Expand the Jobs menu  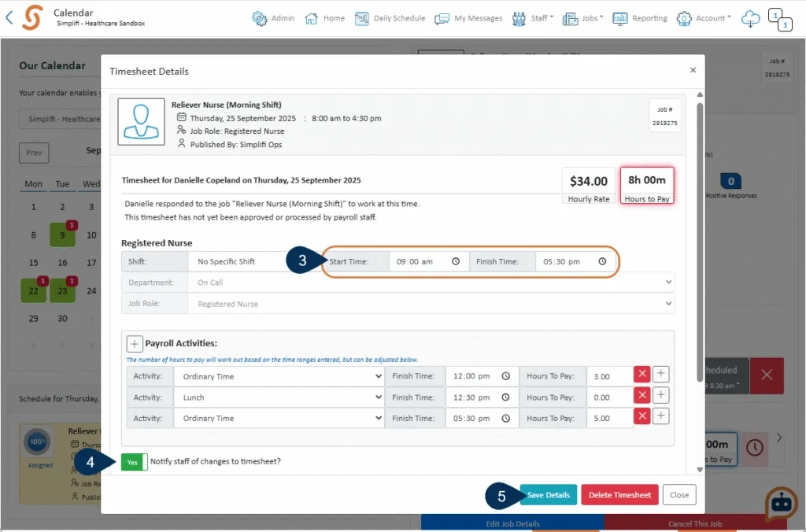tap(582, 19)
